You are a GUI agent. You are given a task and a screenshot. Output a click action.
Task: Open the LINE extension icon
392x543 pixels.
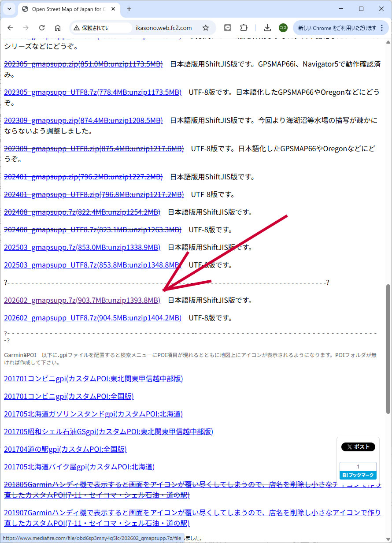(x=228, y=28)
